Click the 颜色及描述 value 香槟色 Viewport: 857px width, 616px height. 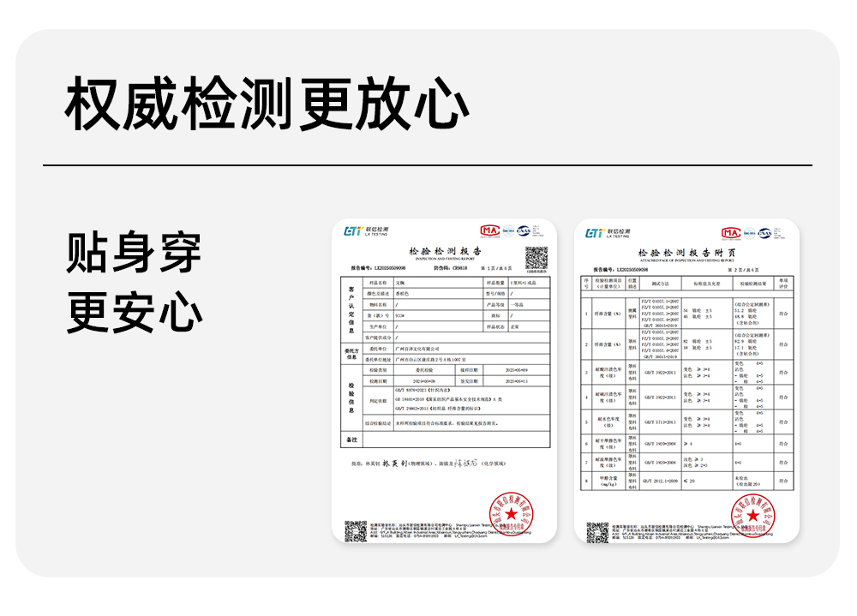pyautogui.click(x=402, y=294)
